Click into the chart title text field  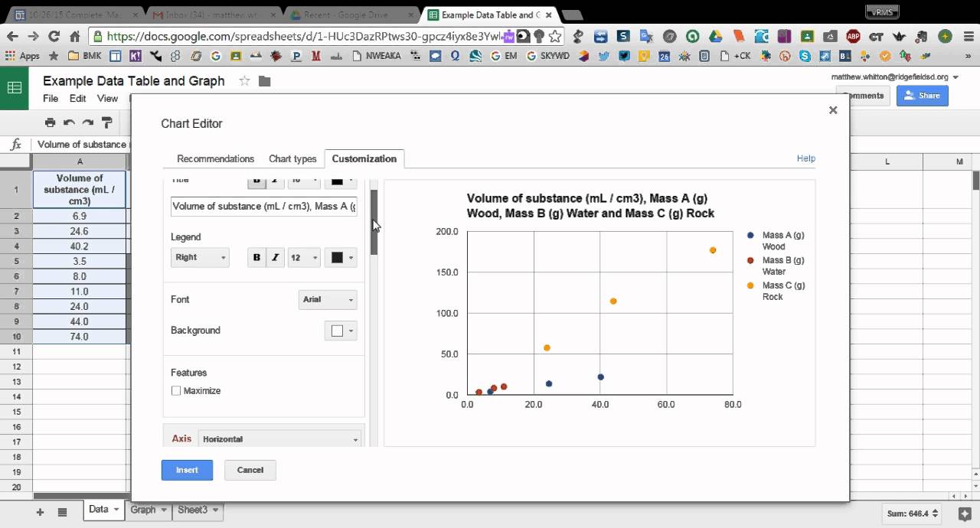(x=264, y=207)
